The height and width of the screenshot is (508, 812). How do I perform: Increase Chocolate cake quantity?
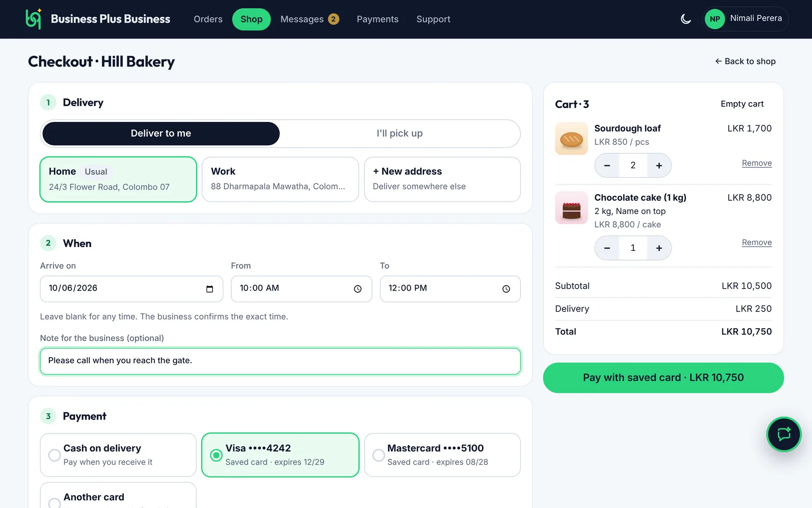(x=659, y=248)
